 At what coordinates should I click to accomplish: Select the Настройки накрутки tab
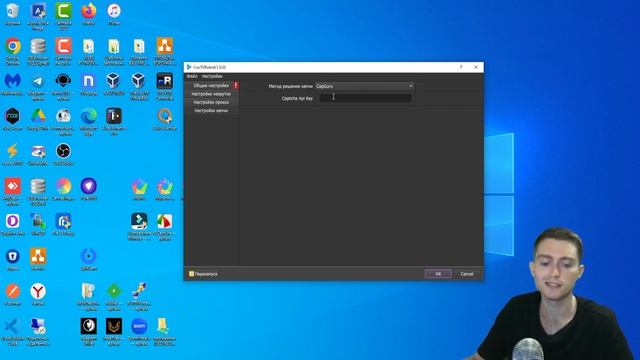click(x=211, y=94)
